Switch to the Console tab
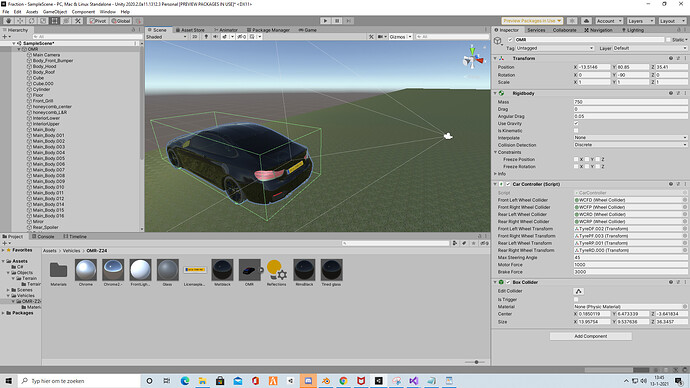This screenshot has width=690, height=388. [43, 237]
